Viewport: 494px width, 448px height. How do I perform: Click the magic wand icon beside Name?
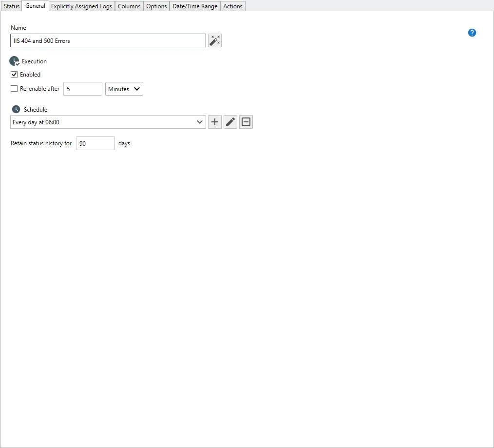coord(215,40)
